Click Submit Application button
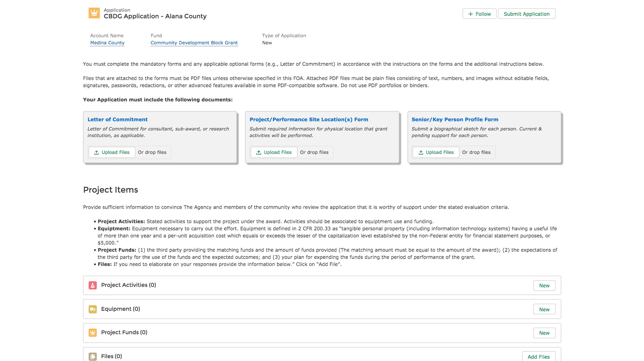Image resolution: width=644 pixels, height=361 pixels. pos(526,14)
